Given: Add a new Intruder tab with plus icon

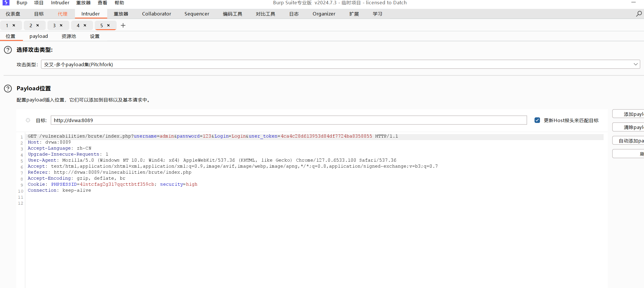Looking at the screenshot, I should (x=123, y=26).
